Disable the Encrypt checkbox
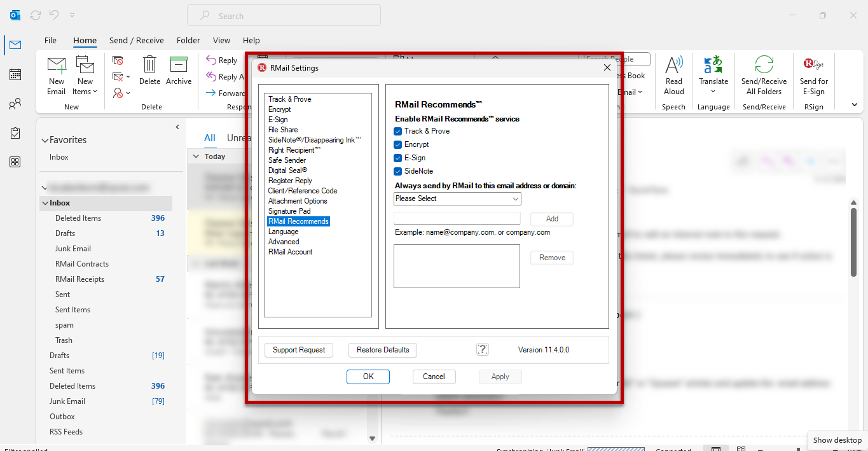Image resolution: width=868 pixels, height=451 pixels. [398, 144]
